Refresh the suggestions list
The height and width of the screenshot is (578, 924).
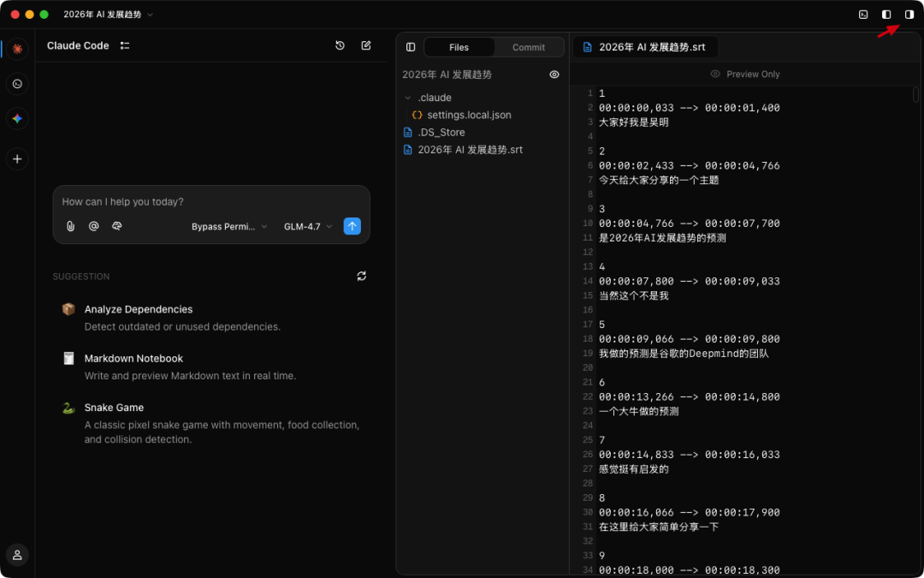tap(361, 276)
